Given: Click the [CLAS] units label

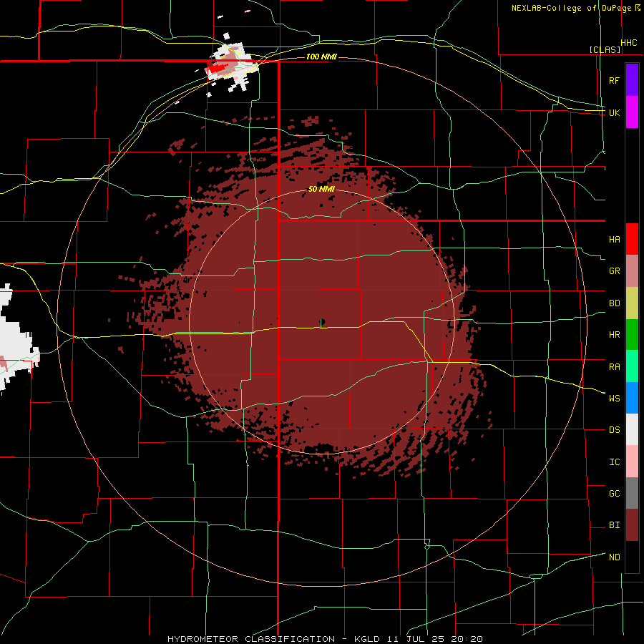Looking at the screenshot, I should point(605,49).
